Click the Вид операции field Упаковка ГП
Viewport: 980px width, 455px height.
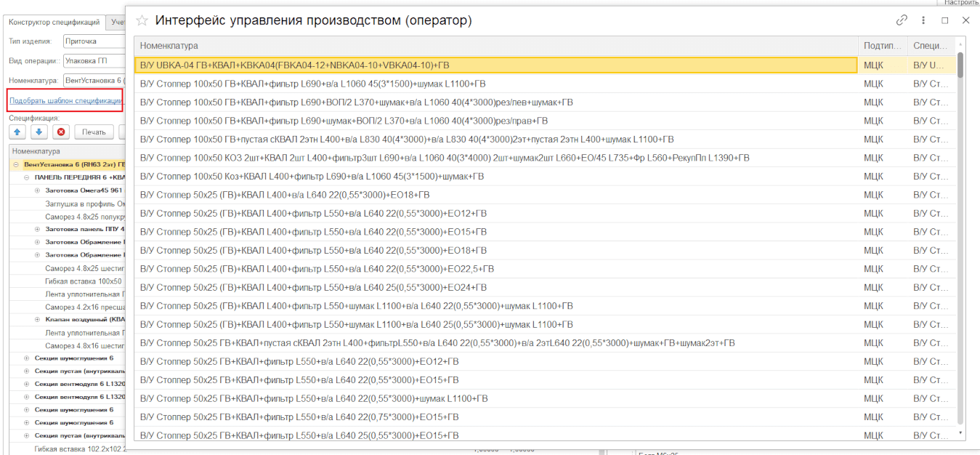[x=93, y=61]
